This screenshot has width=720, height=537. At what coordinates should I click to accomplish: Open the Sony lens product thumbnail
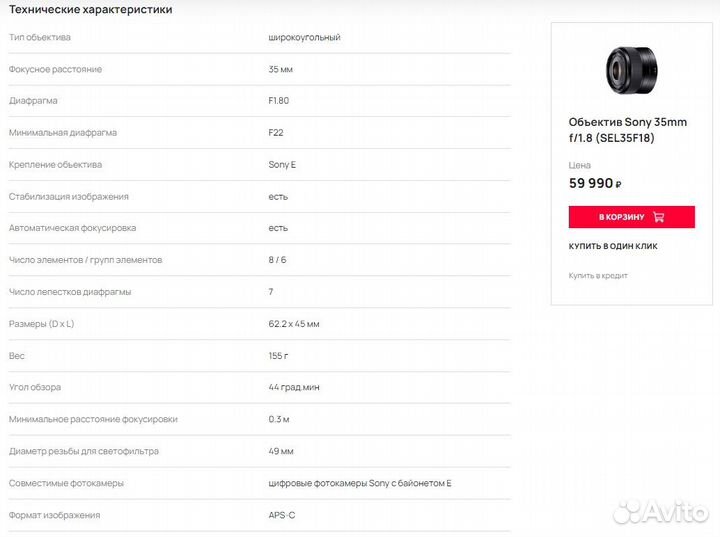pos(631,70)
